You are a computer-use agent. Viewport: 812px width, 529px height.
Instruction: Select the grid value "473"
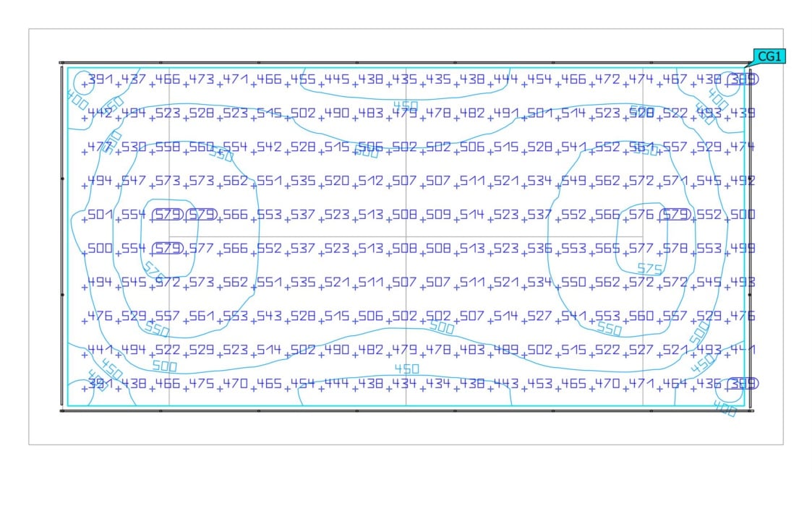(202, 79)
